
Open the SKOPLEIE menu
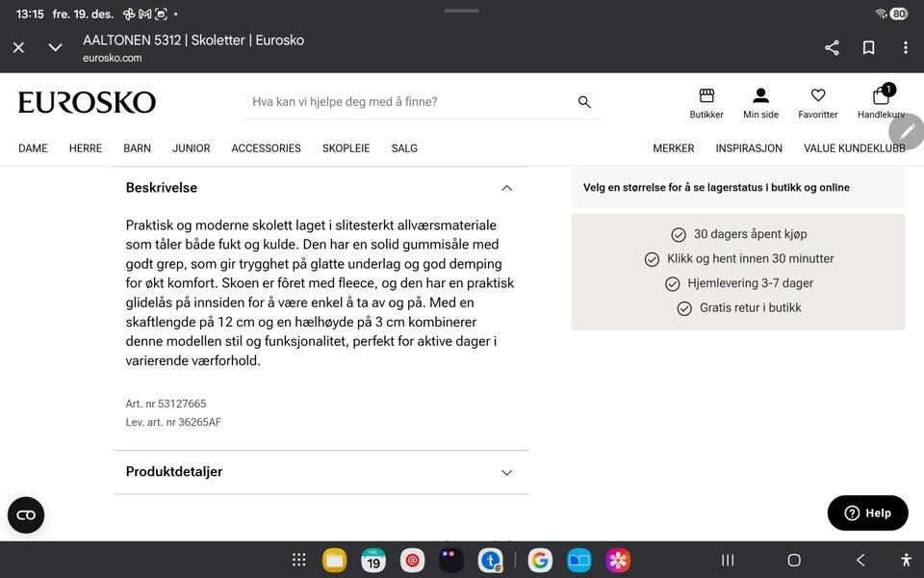[346, 148]
